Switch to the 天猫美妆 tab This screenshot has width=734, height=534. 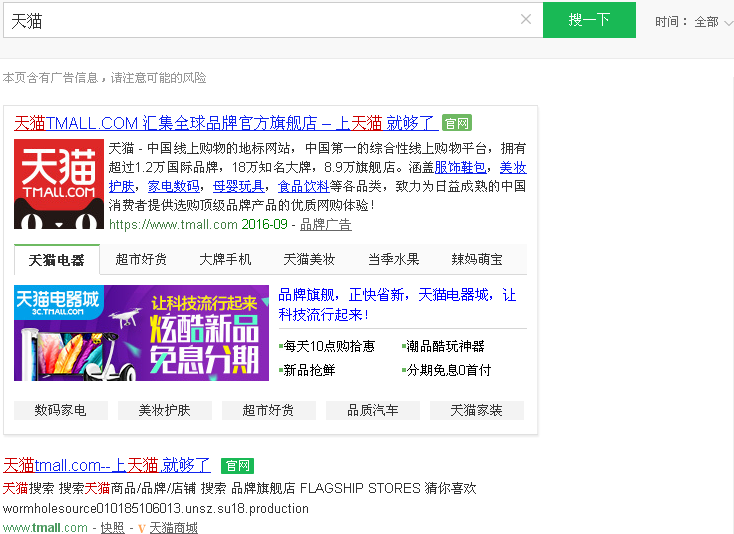(309, 259)
